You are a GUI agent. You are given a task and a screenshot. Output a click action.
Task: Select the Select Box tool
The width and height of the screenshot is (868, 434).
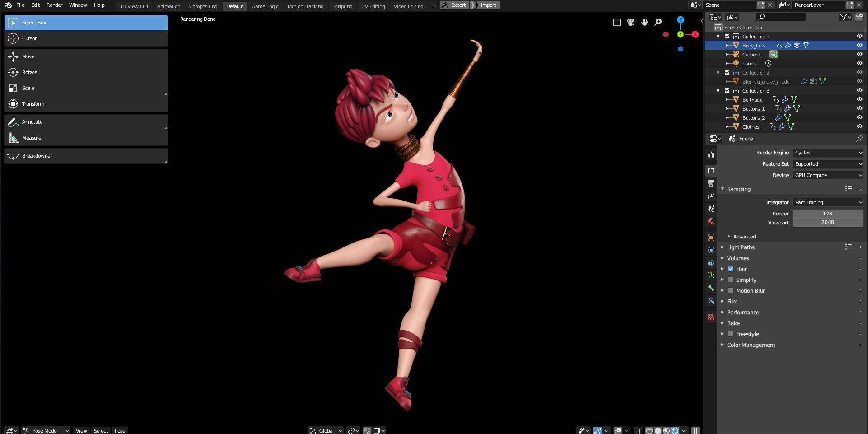pos(86,23)
